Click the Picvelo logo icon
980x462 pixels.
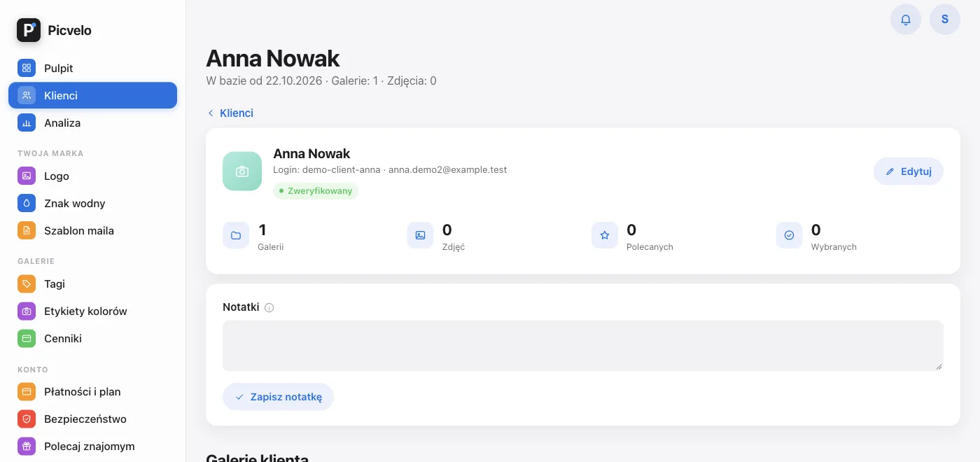click(29, 30)
